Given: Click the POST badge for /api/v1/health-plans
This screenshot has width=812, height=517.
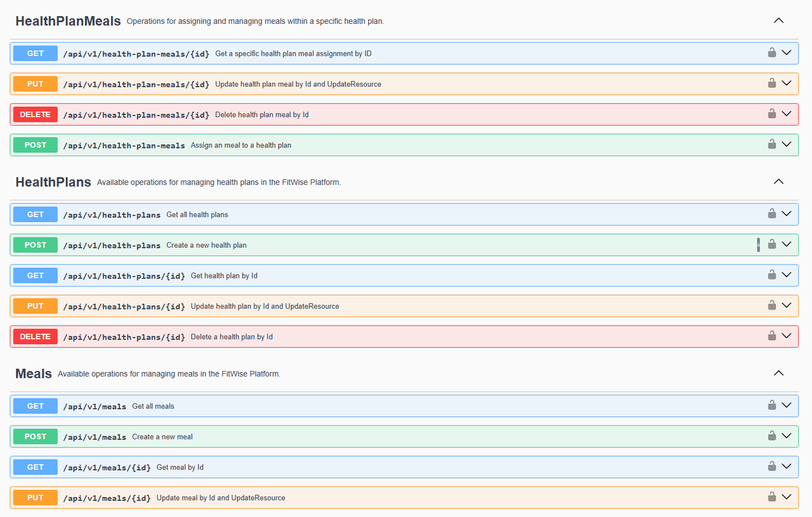Looking at the screenshot, I should 36,245.
